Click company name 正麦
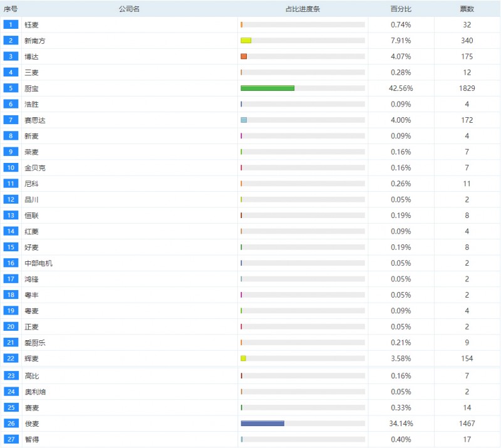 [x=31, y=327]
